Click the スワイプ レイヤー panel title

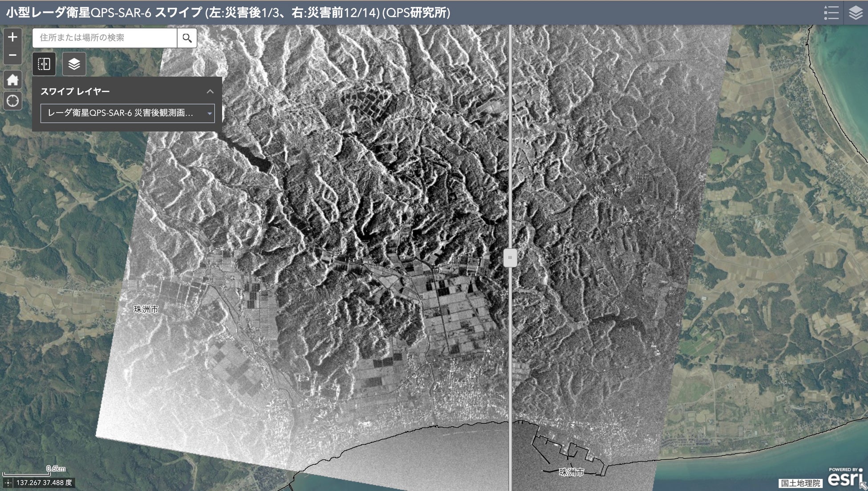click(75, 92)
